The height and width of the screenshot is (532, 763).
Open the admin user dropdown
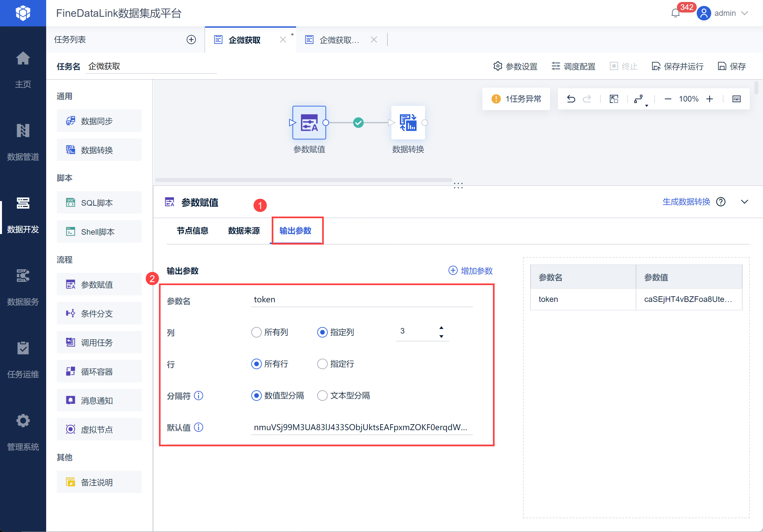coord(725,13)
